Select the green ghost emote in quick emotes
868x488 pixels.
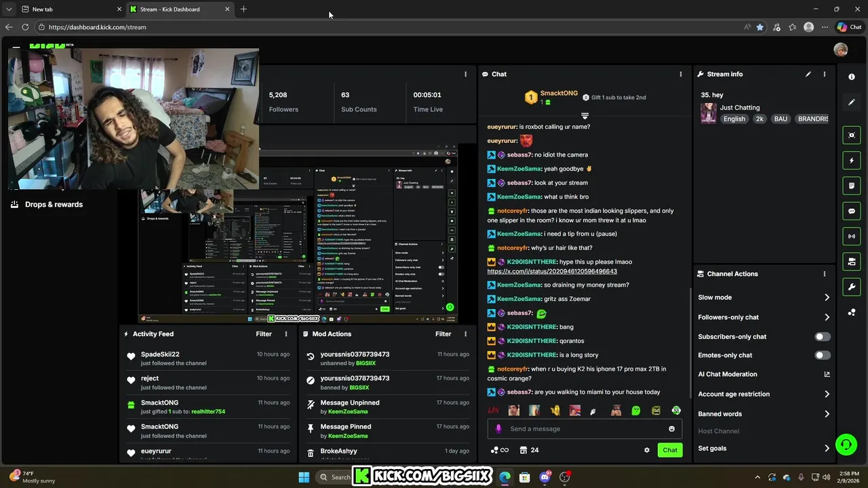point(635,411)
